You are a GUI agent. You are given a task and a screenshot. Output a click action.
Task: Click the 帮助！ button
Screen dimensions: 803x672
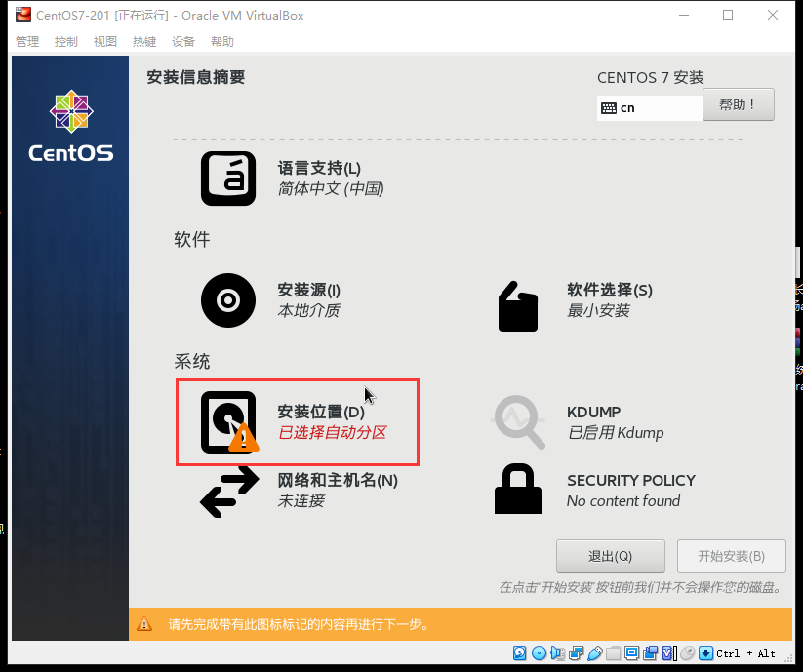pyautogui.click(x=738, y=104)
